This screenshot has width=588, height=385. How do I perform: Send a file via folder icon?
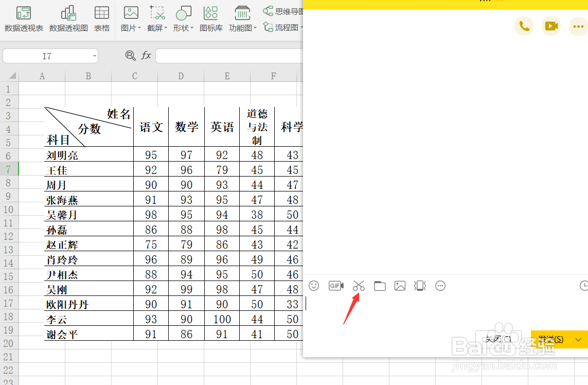coord(380,286)
